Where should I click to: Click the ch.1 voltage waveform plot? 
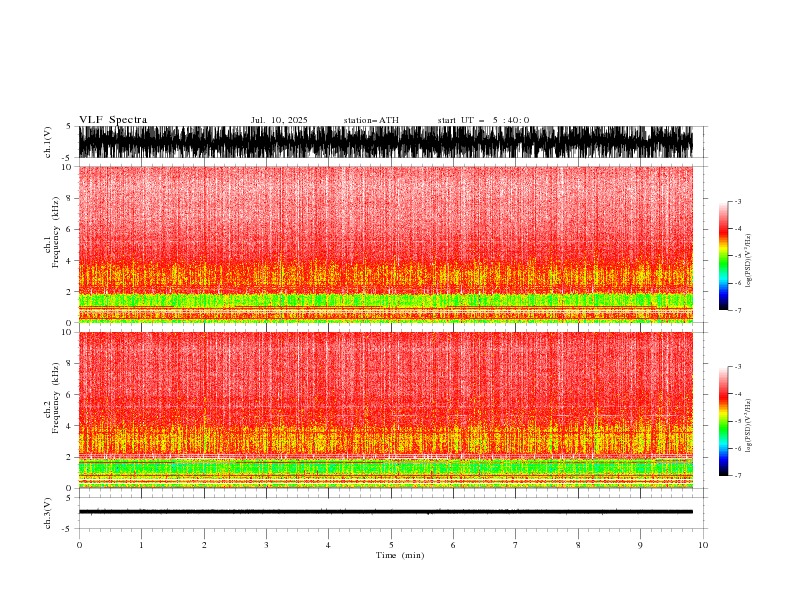click(x=386, y=142)
